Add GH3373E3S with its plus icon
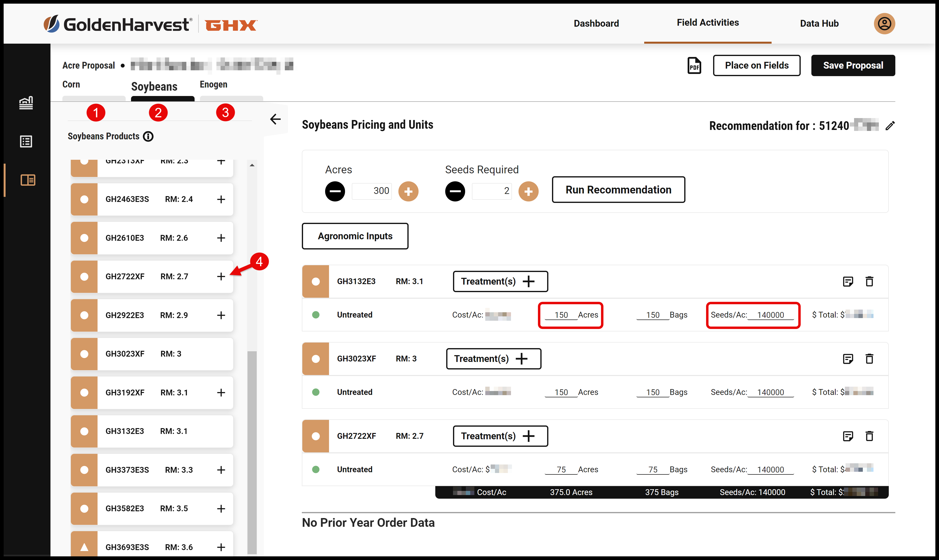 point(221,470)
